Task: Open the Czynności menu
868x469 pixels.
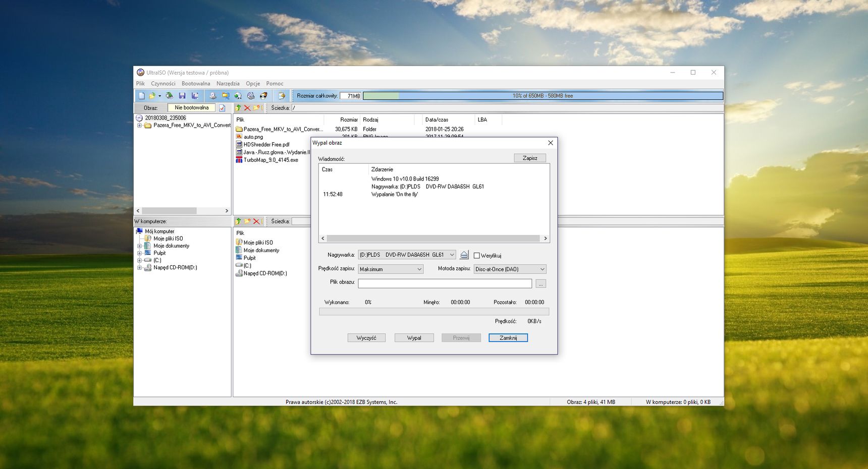Action: tap(163, 84)
